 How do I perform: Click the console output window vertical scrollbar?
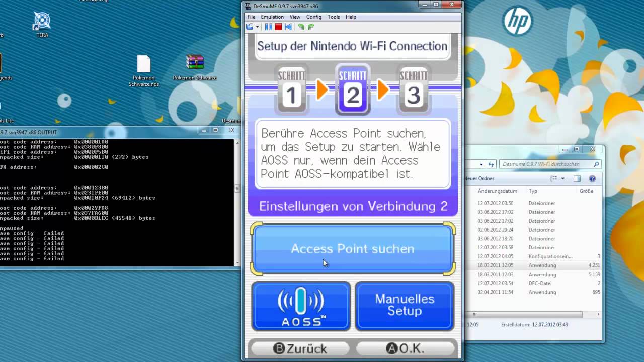(237, 202)
